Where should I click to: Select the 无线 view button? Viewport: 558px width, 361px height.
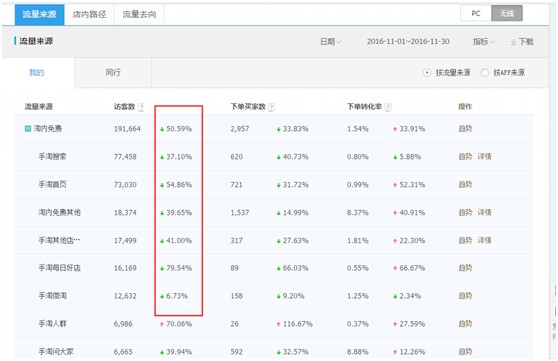click(507, 14)
